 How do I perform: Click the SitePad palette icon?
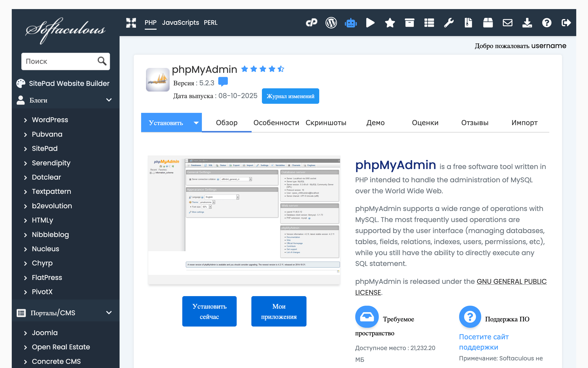(21, 83)
